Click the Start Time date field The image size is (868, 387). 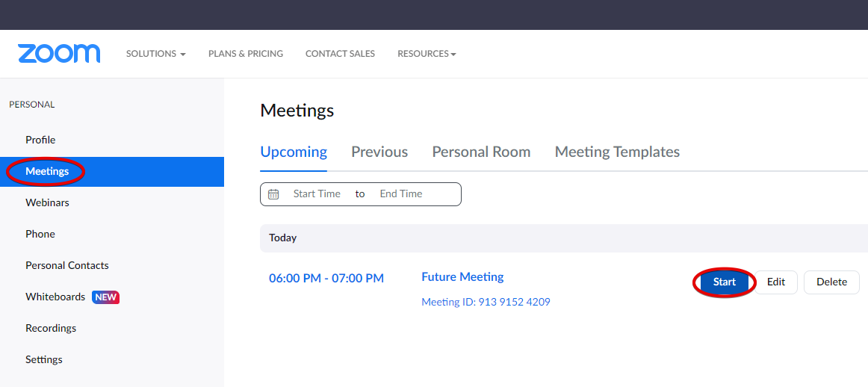(x=317, y=194)
